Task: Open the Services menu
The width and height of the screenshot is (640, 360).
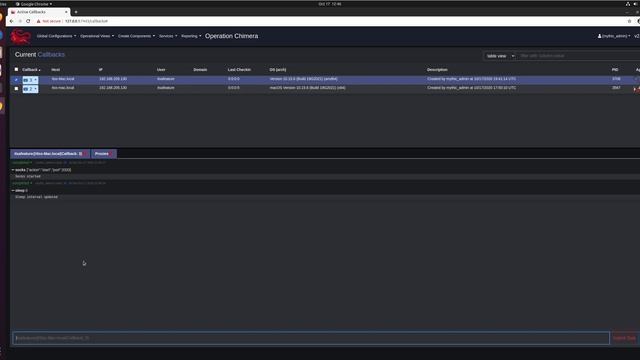Action: [x=168, y=36]
